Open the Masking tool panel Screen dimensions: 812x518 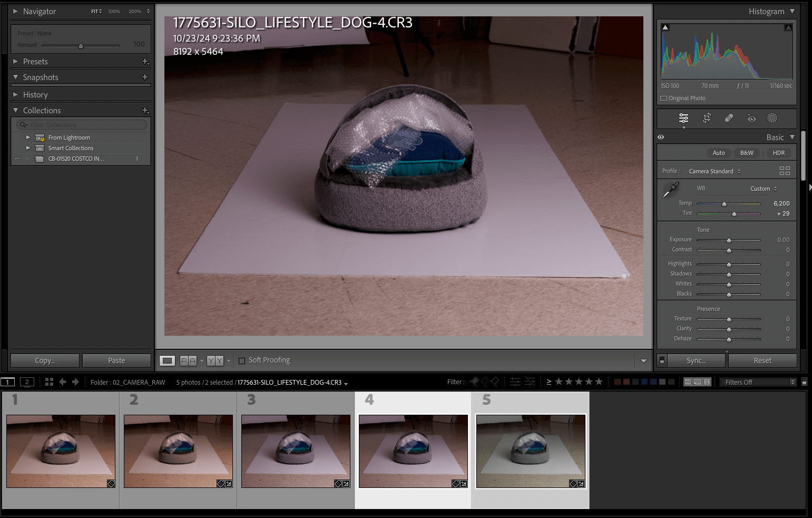pos(772,118)
